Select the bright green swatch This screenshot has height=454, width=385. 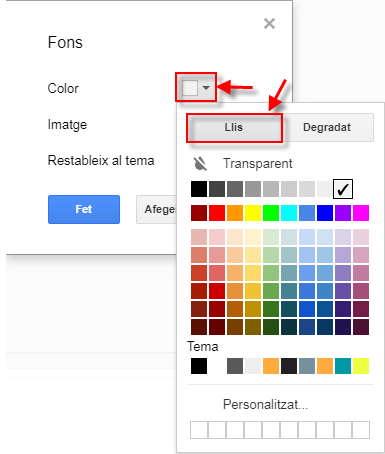[x=271, y=213]
